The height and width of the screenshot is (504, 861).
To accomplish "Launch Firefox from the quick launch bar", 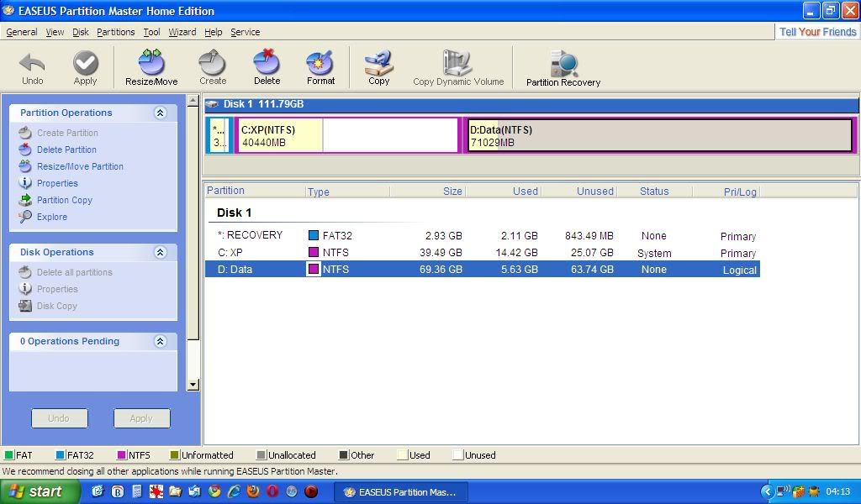I will click(x=252, y=491).
